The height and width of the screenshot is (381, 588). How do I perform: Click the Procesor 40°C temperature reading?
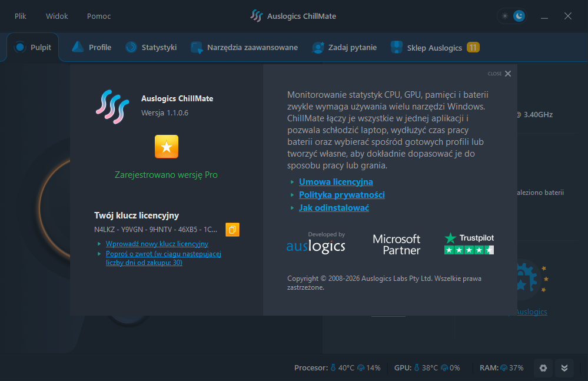(x=346, y=368)
